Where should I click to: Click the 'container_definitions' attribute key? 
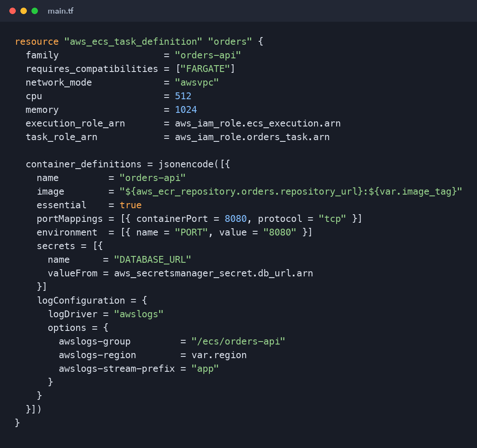tap(84, 164)
